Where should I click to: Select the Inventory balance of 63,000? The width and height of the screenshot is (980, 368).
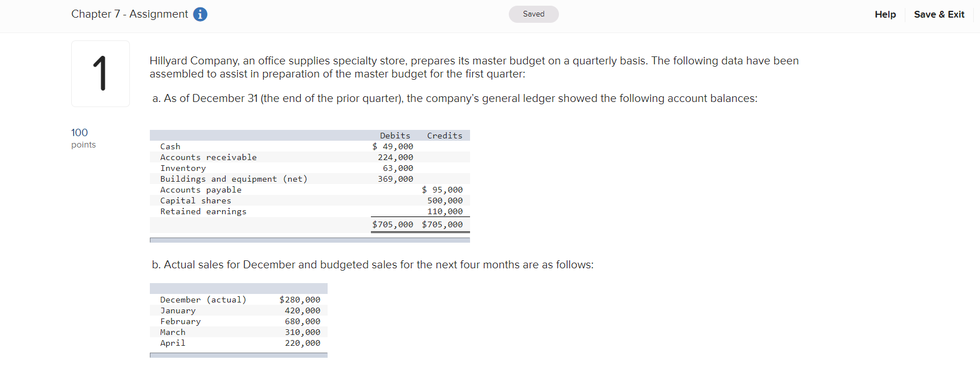click(398, 168)
